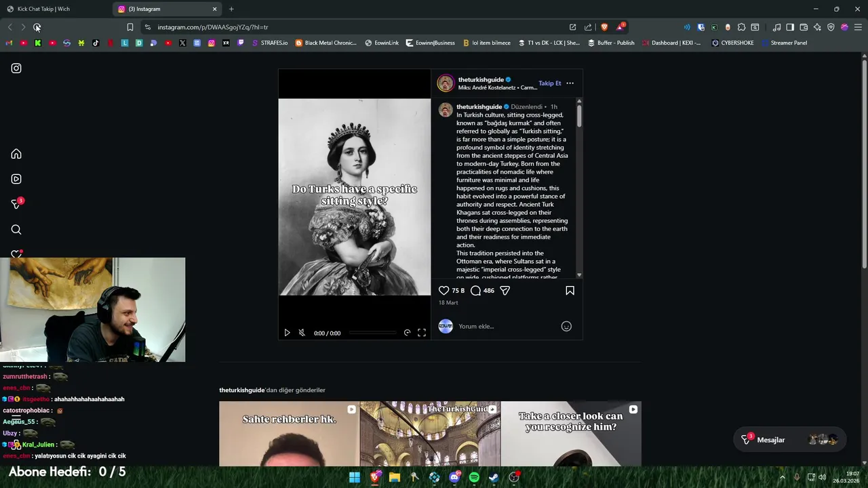The height and width of the screenshot is (488, 868).
Task: Bookmark this page via address bar bookmark icon
Action: click(130, 27)
